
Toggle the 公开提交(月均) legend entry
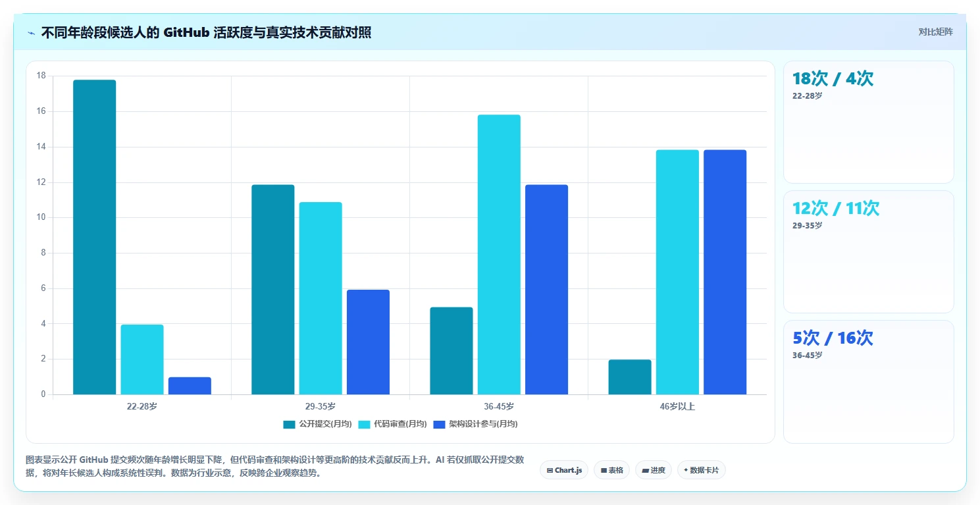(317, 424)
